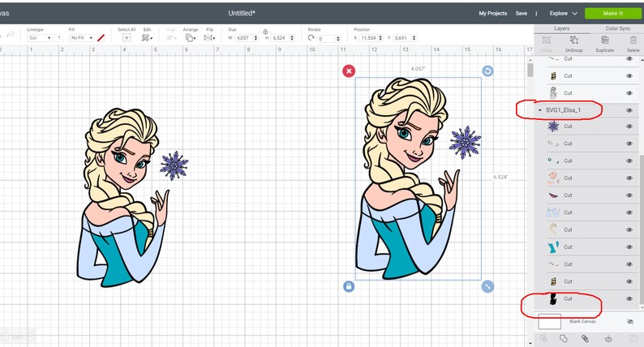Click the height H input field
This screenshot has height=347, width=644.
coord(280,38)
